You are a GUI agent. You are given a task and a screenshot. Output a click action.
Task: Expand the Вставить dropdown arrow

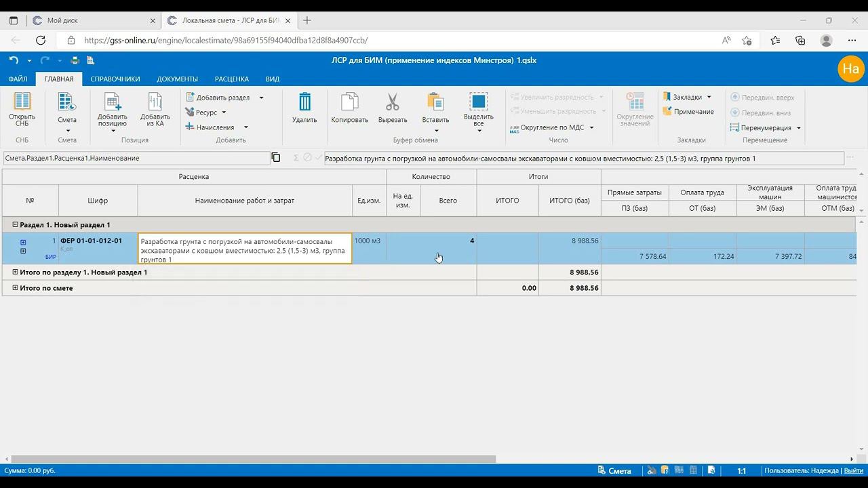pyautogui.click(x=436, y=131)
